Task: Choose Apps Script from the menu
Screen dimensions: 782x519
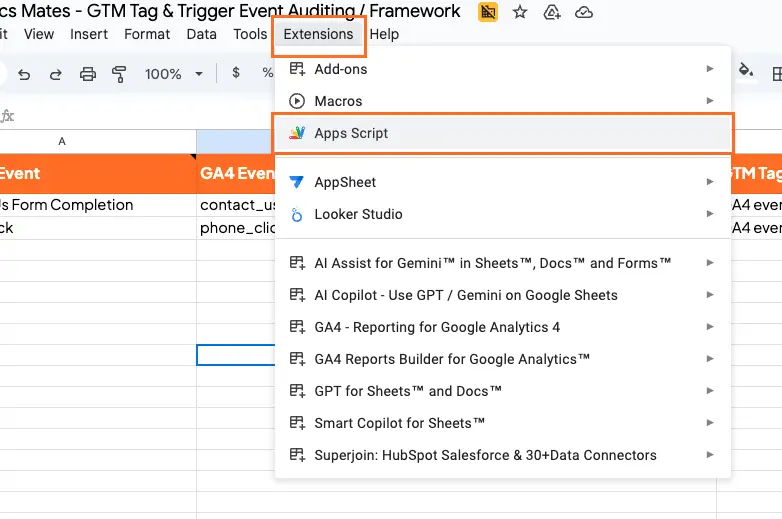Action: click(x=503, y=133)
